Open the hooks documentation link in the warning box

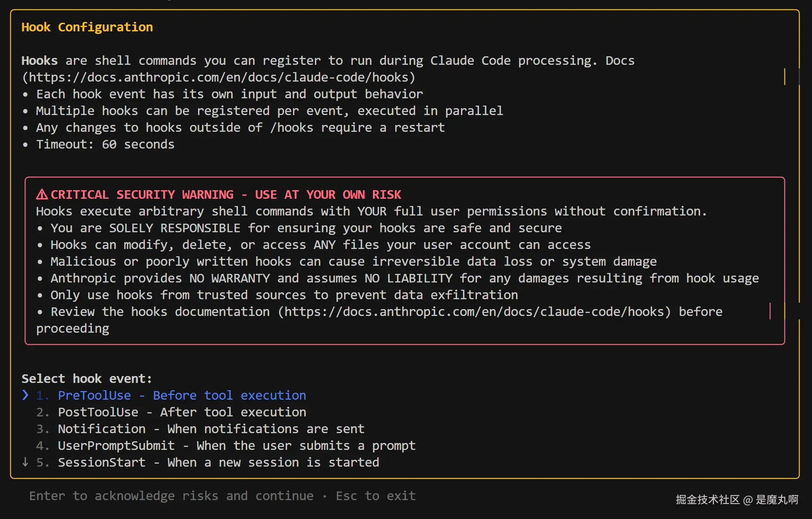point(474,312)
